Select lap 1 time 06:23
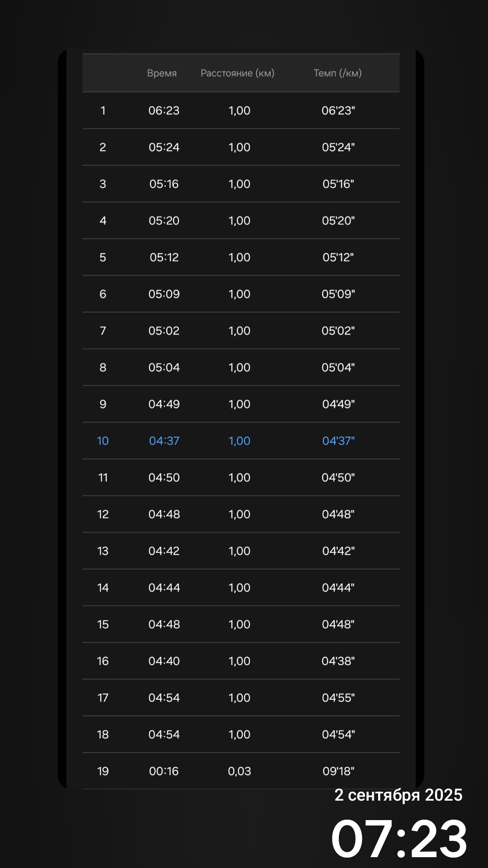Viewport: 488px width, 868px height. coord(164,111)
